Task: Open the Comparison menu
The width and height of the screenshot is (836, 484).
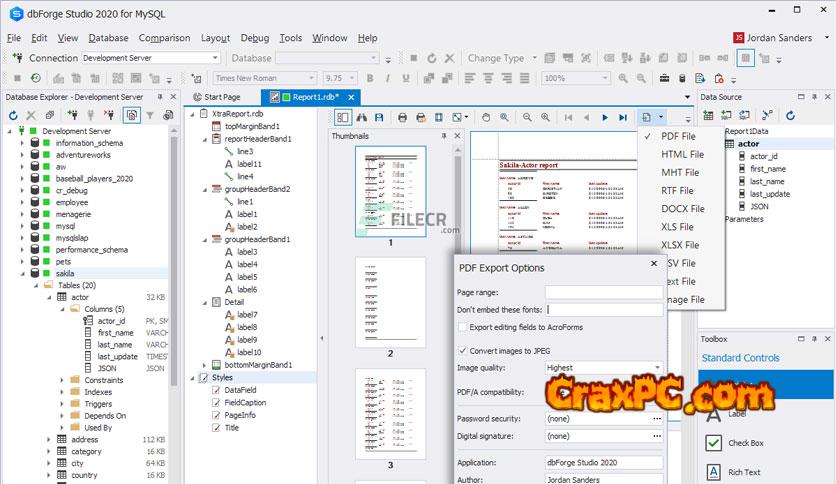Action: click(x=164, y=38)
